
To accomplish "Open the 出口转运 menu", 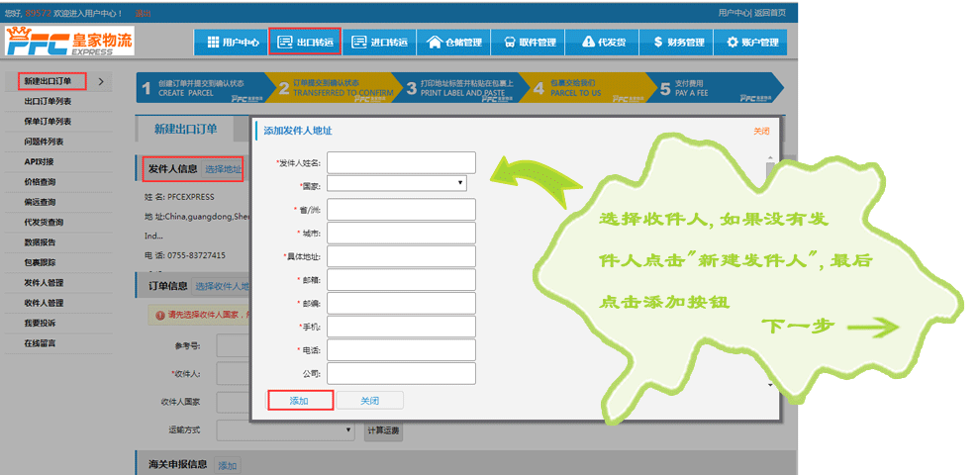I will pos(305,42).
